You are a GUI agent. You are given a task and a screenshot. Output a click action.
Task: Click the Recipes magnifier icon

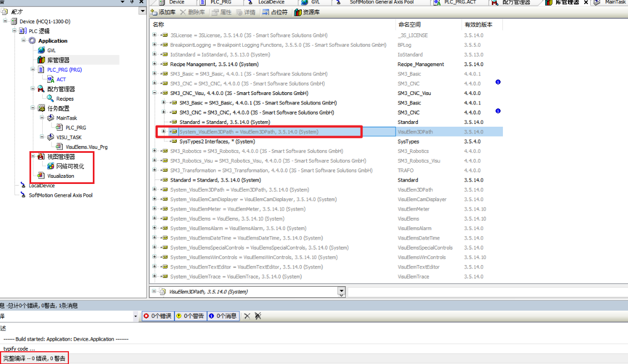tap(50, 98)
